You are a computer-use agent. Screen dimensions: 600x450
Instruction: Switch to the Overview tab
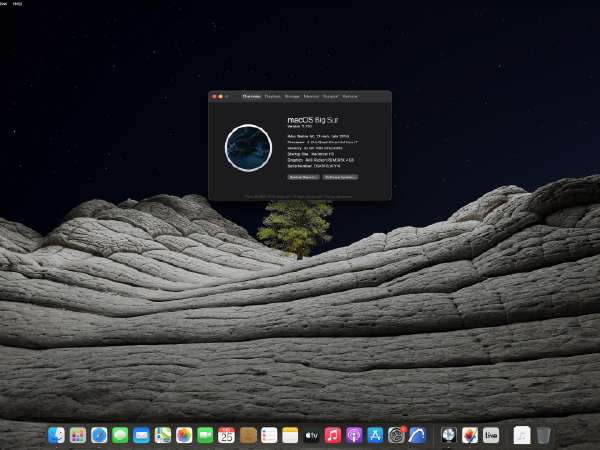point(252,96)
